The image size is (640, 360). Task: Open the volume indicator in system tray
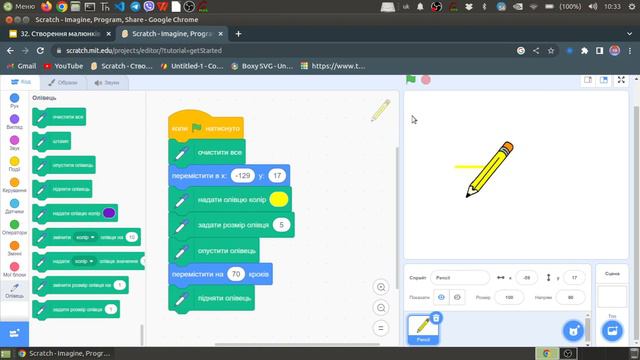tap(593, 7)
